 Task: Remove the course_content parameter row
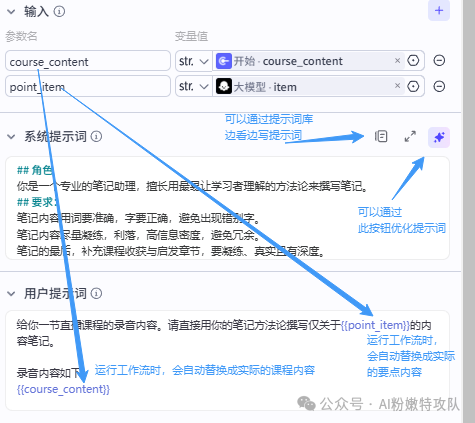coord(439,61)
